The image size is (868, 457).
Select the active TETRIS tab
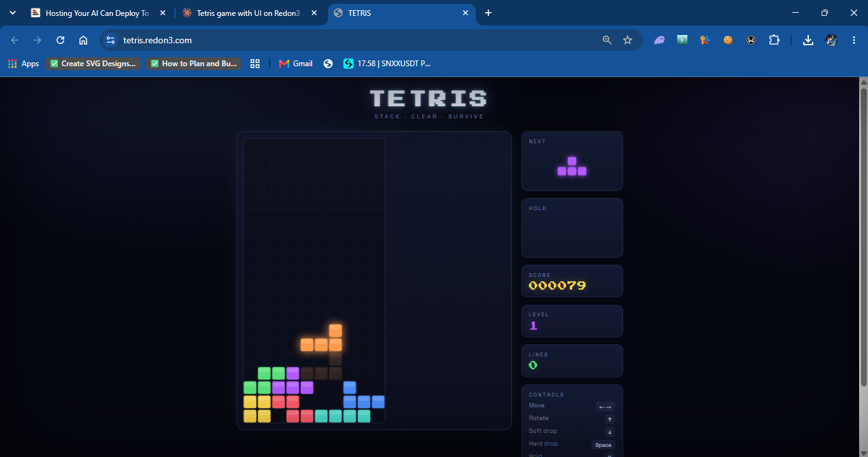pyautogui.click(x=401, y=13)
